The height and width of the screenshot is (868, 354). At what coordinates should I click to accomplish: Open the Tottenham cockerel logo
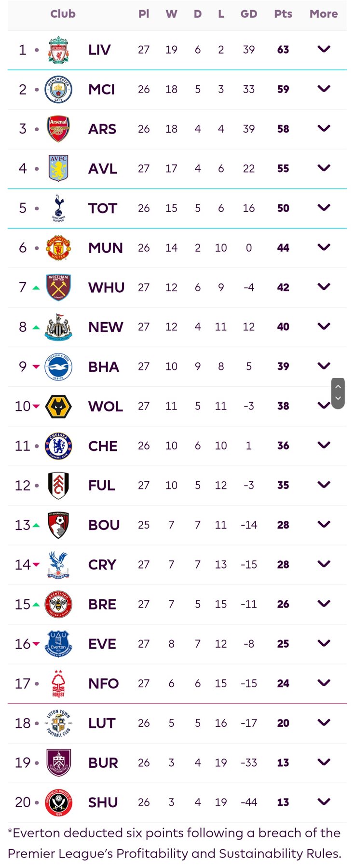[x=58, y=208]
